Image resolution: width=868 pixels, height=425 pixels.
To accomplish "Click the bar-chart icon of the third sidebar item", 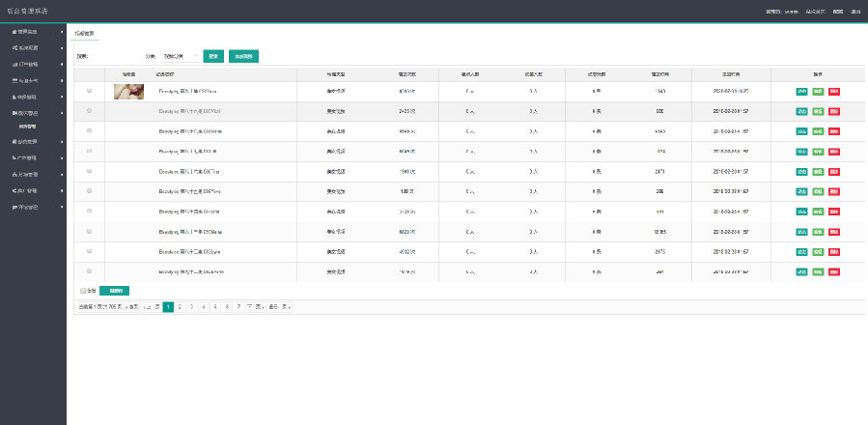I will click(14, 65).
